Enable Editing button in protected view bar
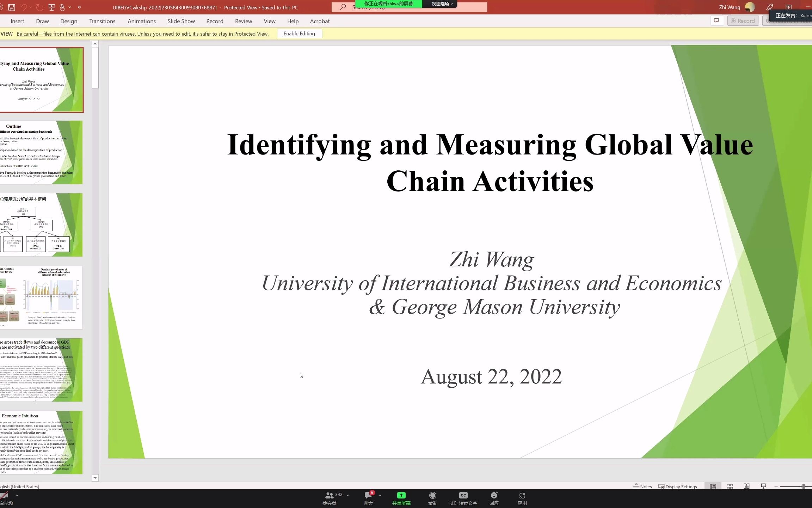This screenshot has height=508, width=812. (299, 33)
